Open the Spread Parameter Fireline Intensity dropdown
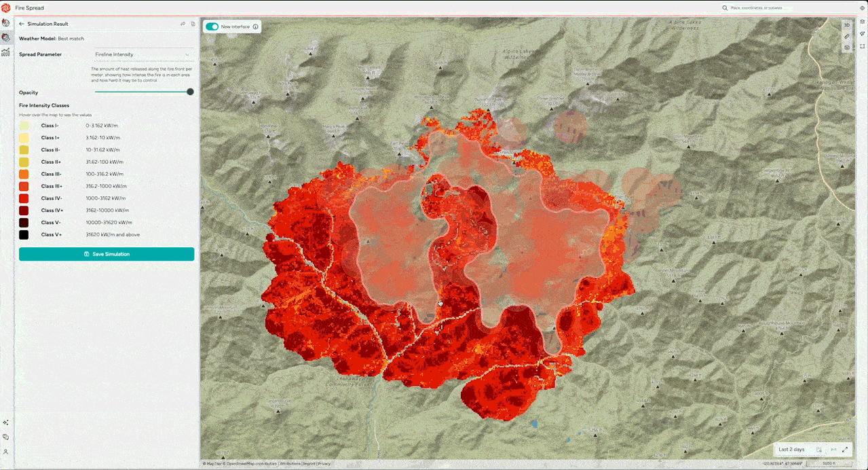The height and width of the screenshot is (470, 868). pyautogui.click(x=142, y=54)
